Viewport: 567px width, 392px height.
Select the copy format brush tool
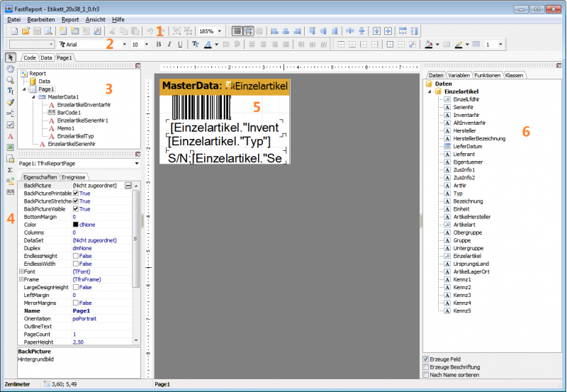[x=11, y=102]
